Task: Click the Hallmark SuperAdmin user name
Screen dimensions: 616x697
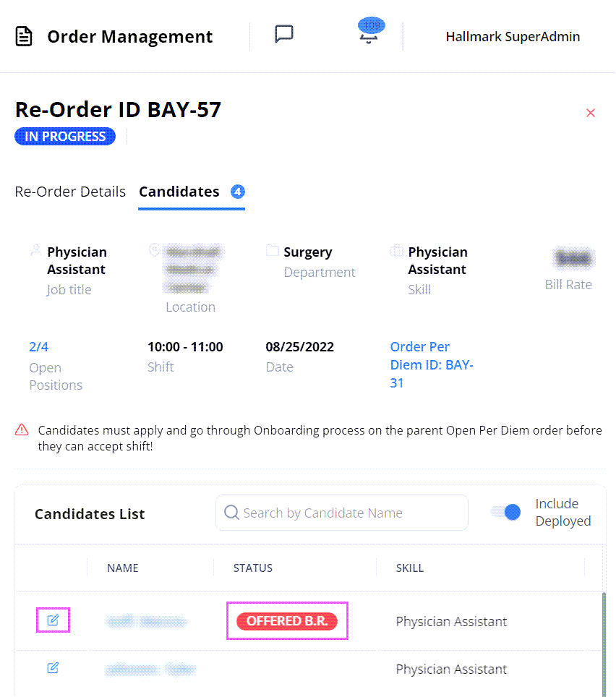Action: (513, 36)
